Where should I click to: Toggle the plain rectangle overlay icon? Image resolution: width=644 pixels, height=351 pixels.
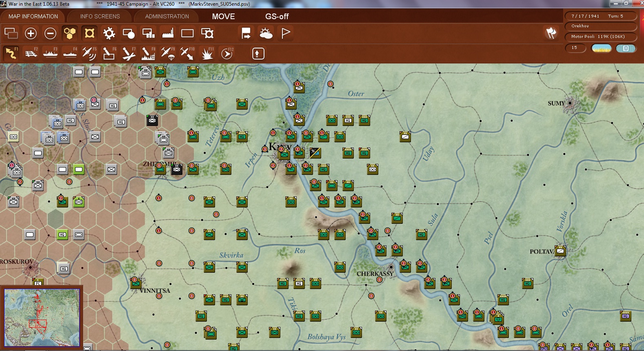pos(187,33)
